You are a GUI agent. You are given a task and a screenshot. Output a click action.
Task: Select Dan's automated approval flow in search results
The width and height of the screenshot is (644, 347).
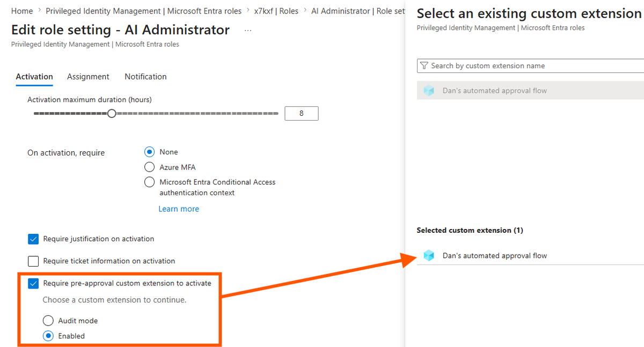pyautogui.click(x=530, y=91)
